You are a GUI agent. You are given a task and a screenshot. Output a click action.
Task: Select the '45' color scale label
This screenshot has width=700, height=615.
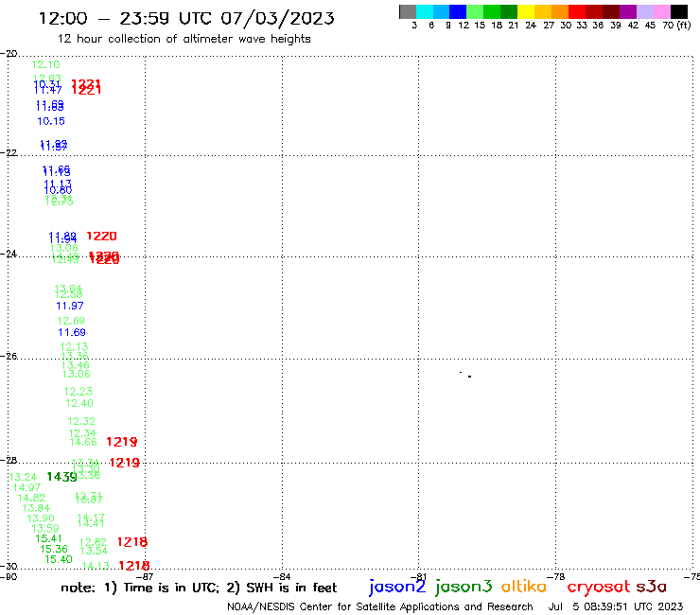650,25
